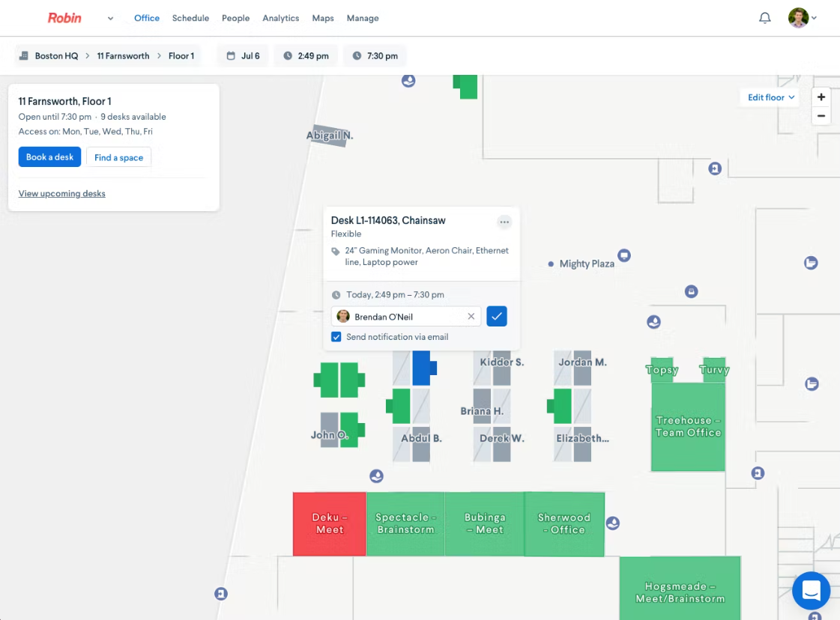Select the Deku – Meet room
The width and height of the screenshot is (840, 620).
pos(330,523)
